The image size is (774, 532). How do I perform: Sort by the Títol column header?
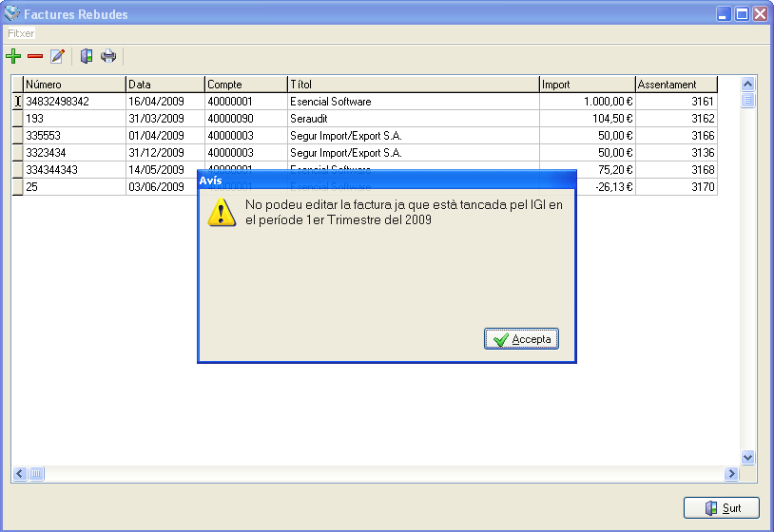pyautogui.click(x=414, y=85)
